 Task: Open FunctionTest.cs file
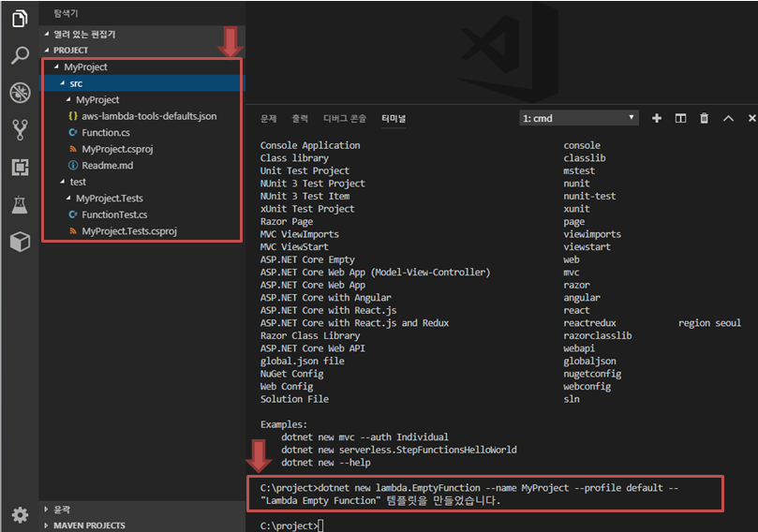pyautogui.click(x=114, y=214)
